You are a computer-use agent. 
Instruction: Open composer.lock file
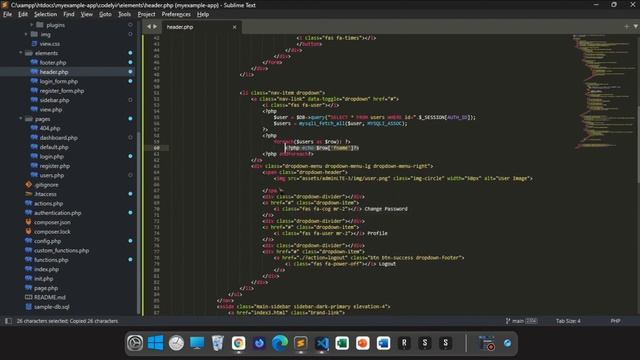(52, 231)
